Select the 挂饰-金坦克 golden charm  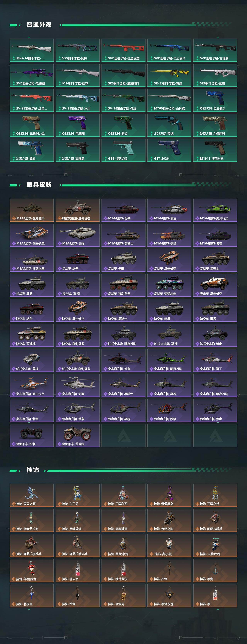coord(123,596)
